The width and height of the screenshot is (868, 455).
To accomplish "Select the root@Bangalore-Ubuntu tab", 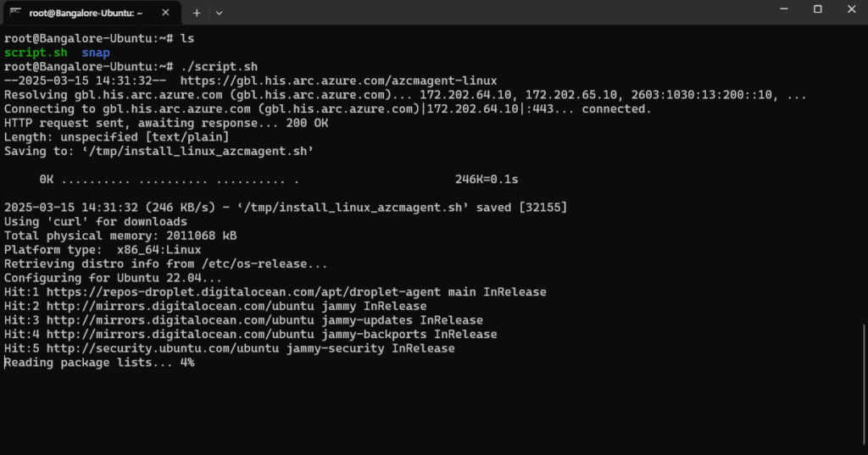I will [85, 13].
